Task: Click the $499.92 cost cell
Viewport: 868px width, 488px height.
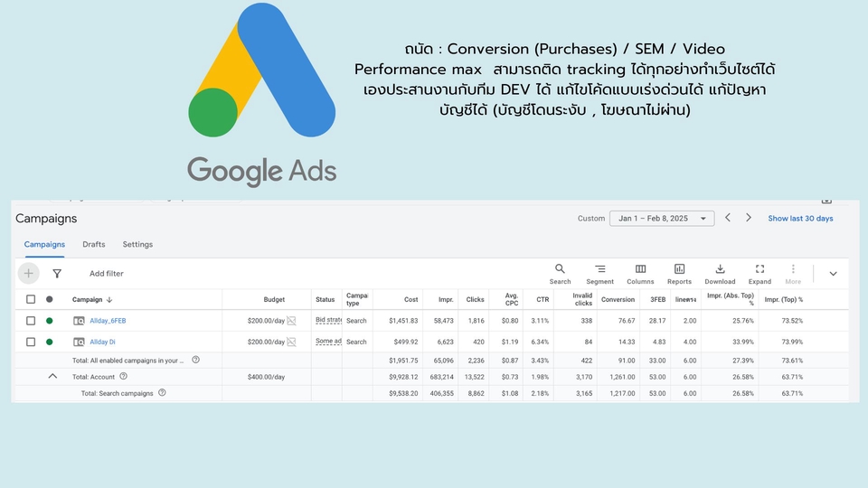Action: (x=406, y=342)
